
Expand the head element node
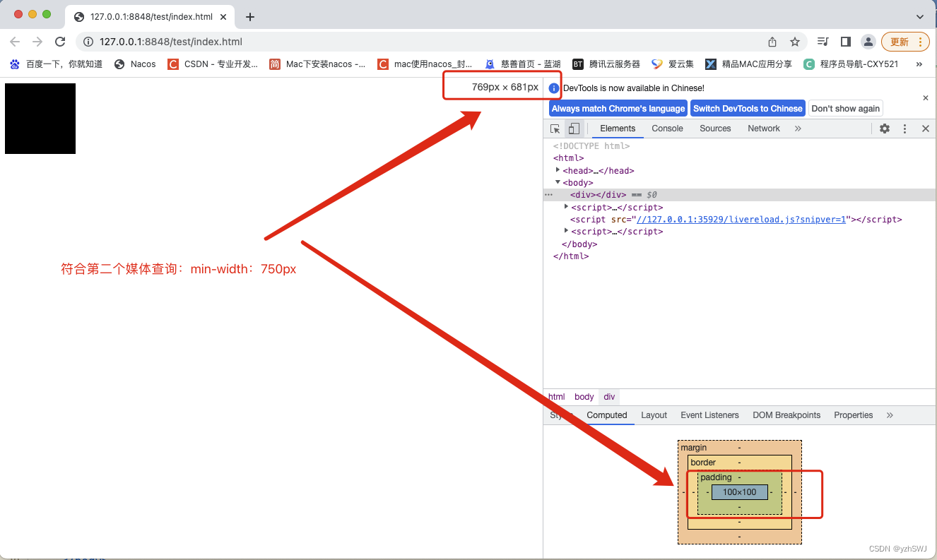click(x=558, y=170)
